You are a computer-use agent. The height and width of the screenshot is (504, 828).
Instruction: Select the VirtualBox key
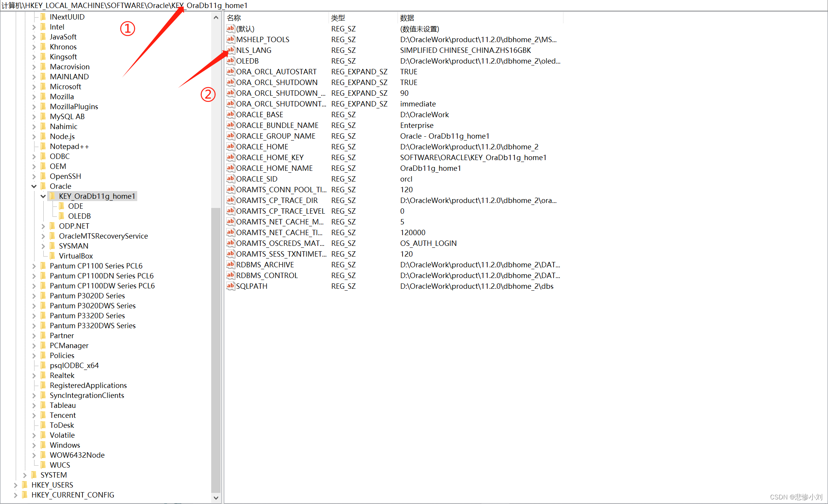pyautogui.click(x=76, y=256)
